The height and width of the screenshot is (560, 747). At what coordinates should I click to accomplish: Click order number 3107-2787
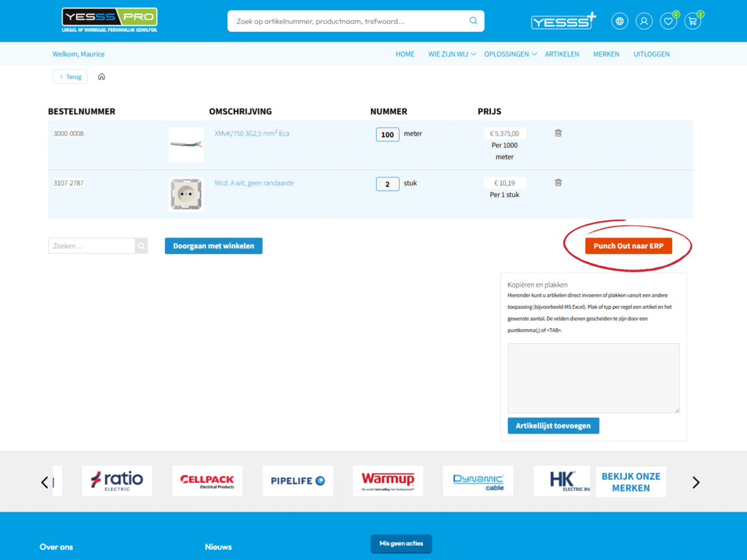tap(68, 183)
